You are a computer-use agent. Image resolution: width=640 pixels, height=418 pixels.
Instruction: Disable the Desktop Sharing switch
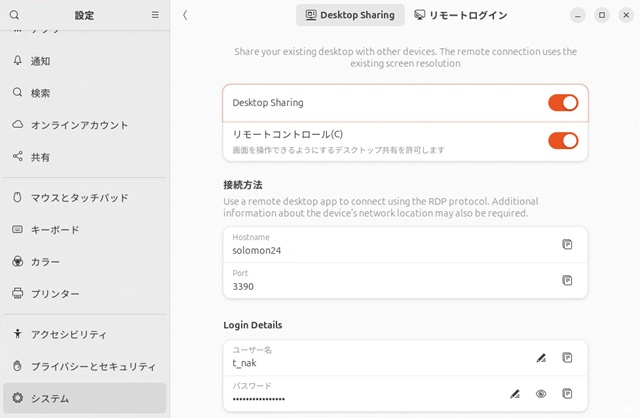pos(563,103)
